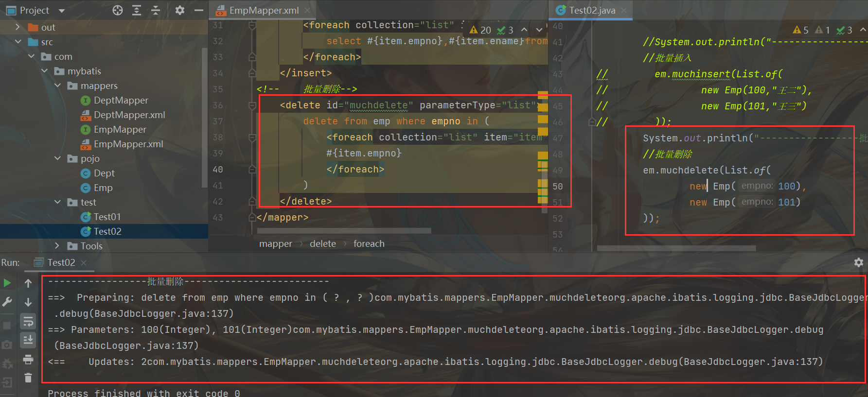Switch to Test02.java editor tab

click(592, 10)
